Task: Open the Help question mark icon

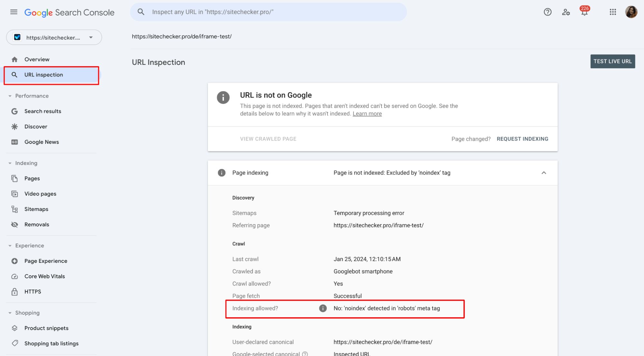Action: (547, 12)
